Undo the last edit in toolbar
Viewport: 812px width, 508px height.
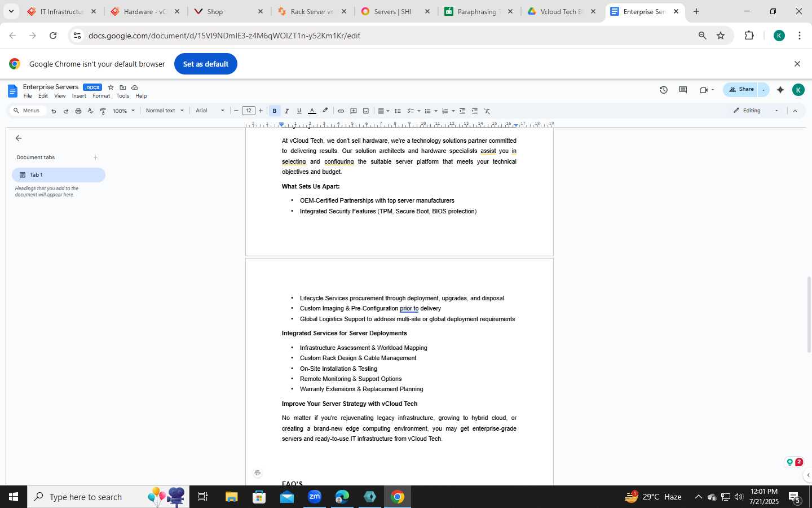coord(54,111)
